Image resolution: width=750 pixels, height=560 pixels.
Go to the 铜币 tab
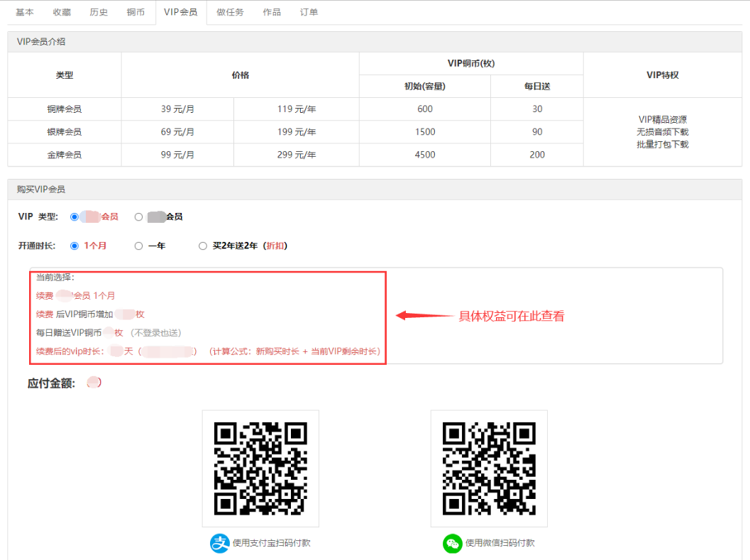pyautogui.click(x=136, y=13)
